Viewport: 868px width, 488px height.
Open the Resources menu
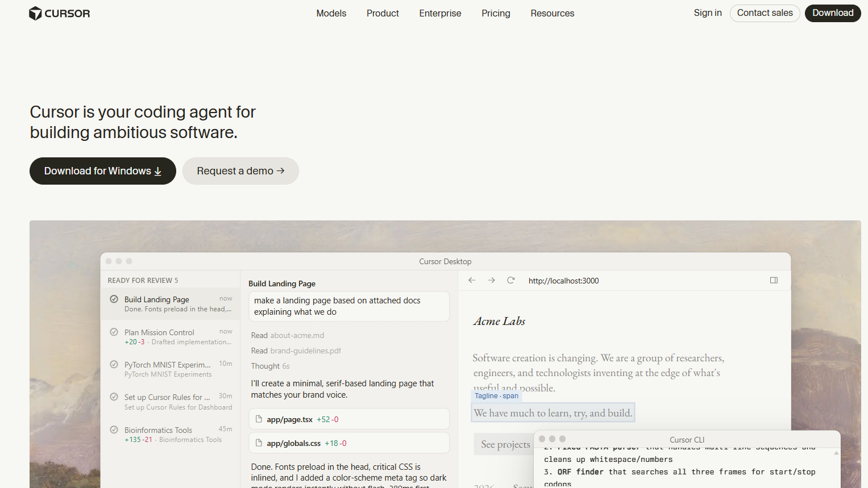[x=553, y=13]
